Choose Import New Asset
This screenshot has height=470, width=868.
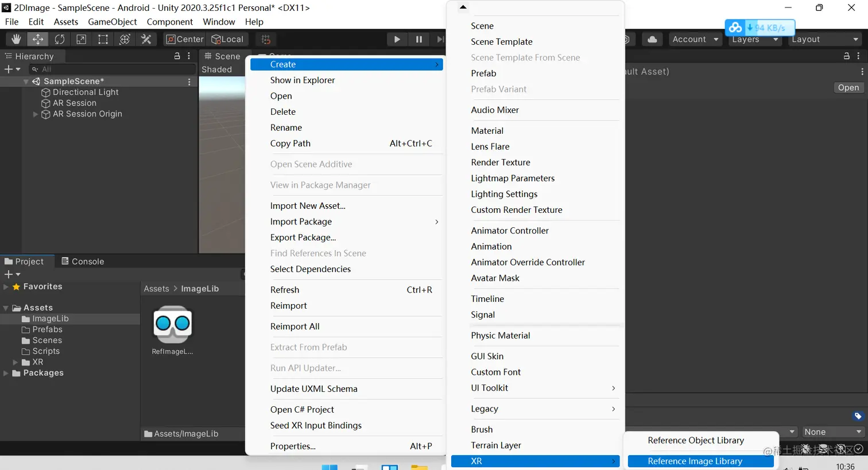tap(347, 206)
